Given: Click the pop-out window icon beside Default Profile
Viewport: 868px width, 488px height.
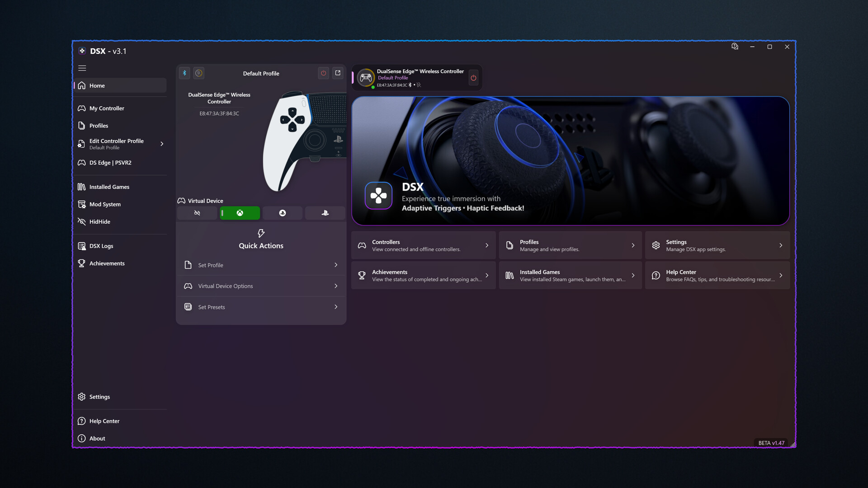Looking at the screenshot, I should tap(338, 73).
